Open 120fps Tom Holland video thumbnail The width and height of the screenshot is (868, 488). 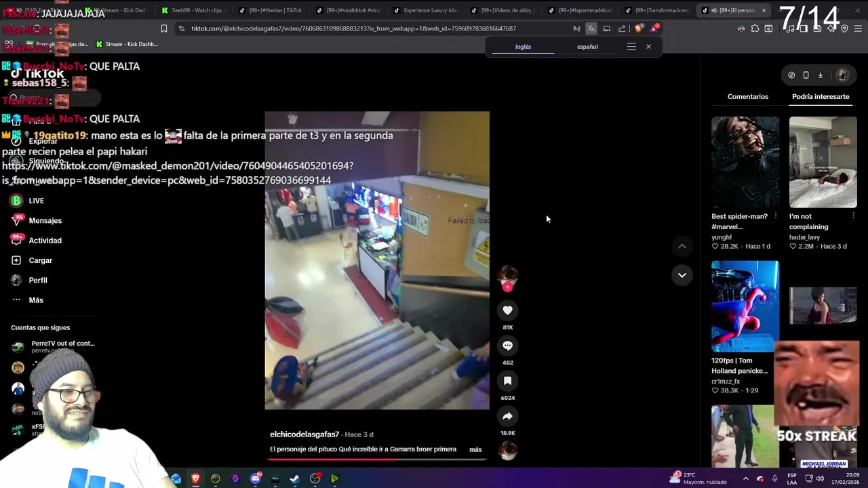click(x=745, y=306)
